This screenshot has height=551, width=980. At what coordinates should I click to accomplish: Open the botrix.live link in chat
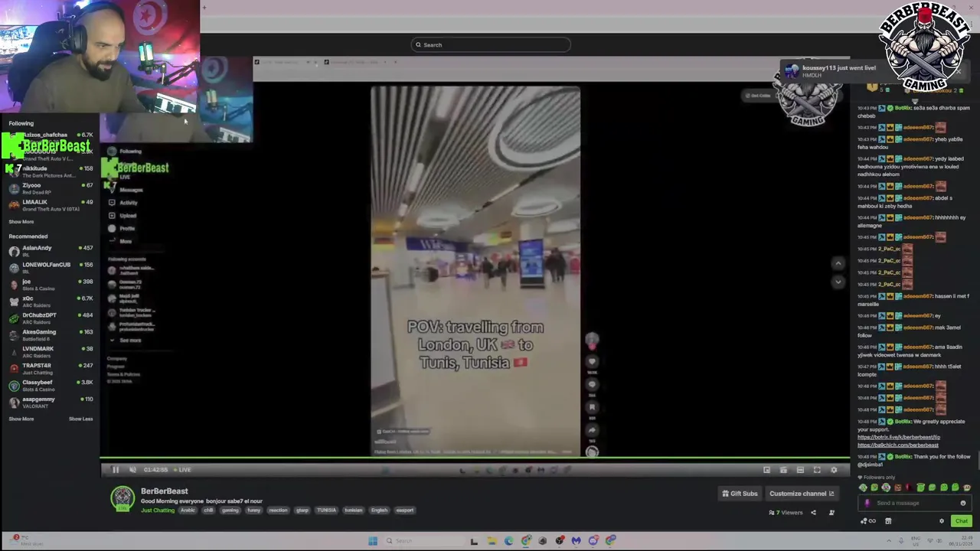[x=899, y=438]
